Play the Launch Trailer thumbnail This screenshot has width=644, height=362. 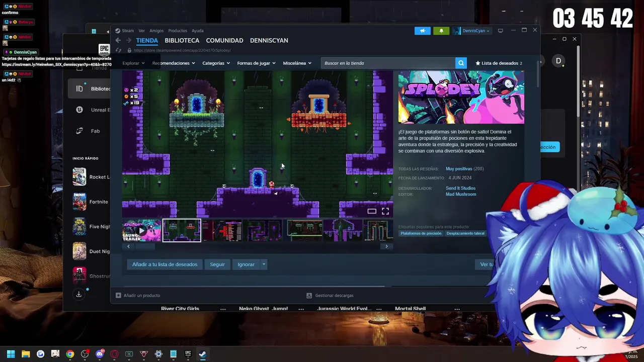coord(142,230)
